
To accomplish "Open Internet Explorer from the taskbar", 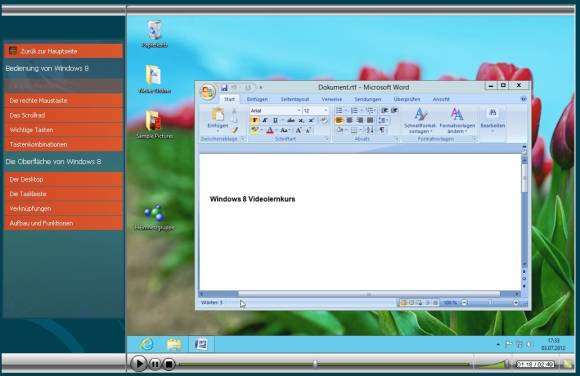I will tap(147, 344).
